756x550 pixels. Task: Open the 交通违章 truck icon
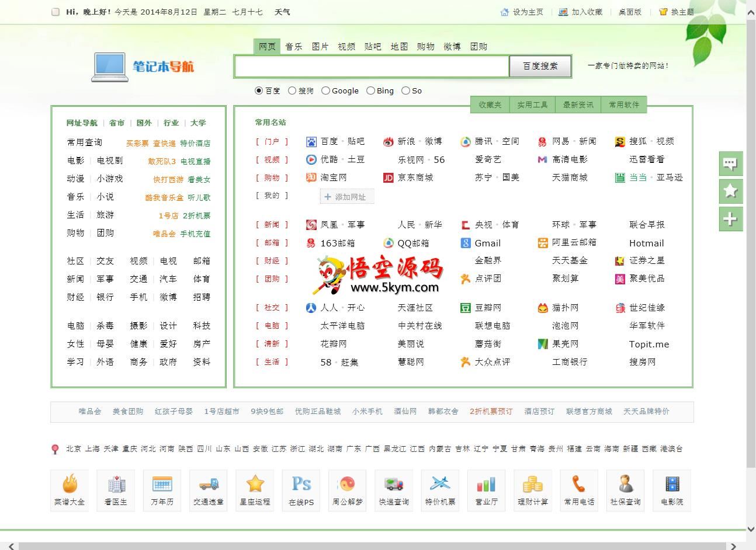(209, 483)
